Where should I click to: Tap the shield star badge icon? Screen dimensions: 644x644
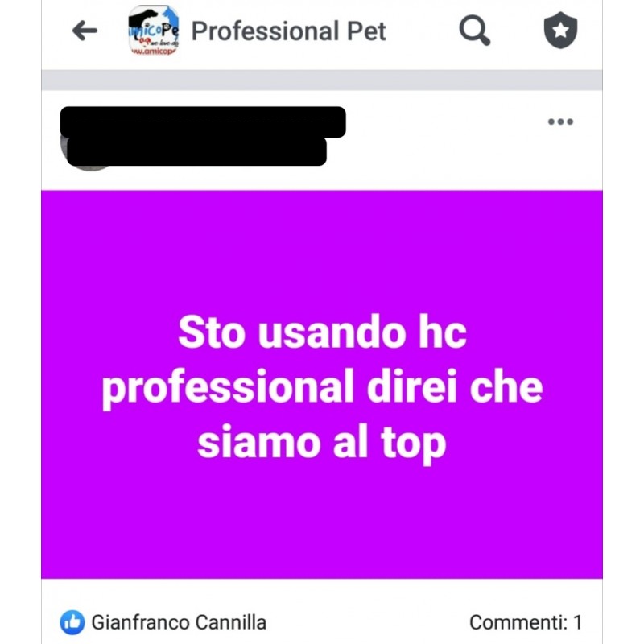pos(560,30)
